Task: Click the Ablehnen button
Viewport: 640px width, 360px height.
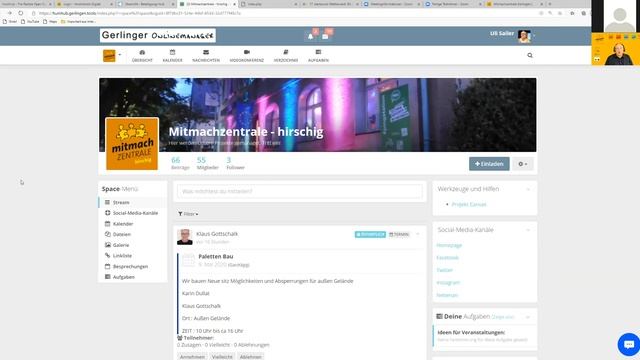Action: tap(251, 357)
